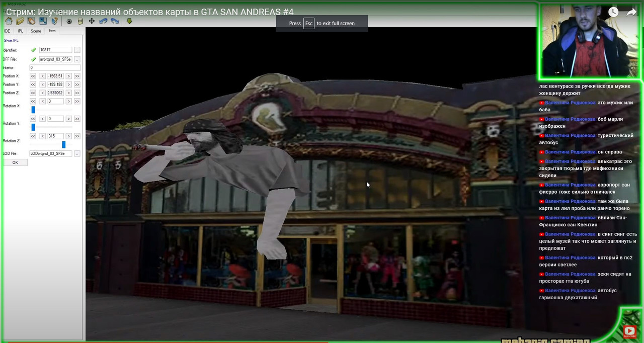Click the Identifier field containing 10817
644x343 pixels.
pos(55,50)
